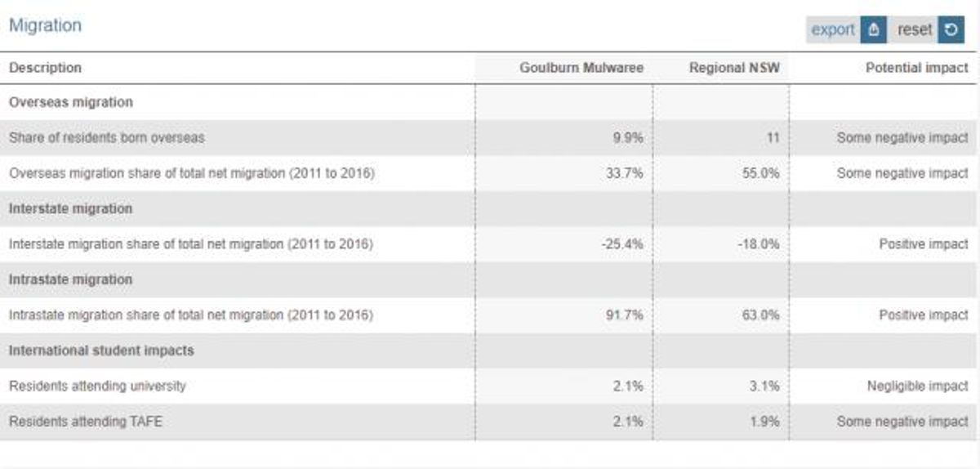The width and height of the screenshot is (980, 469).
Task: Click the Residents attending TAFE row
Action: pos(490,422)
